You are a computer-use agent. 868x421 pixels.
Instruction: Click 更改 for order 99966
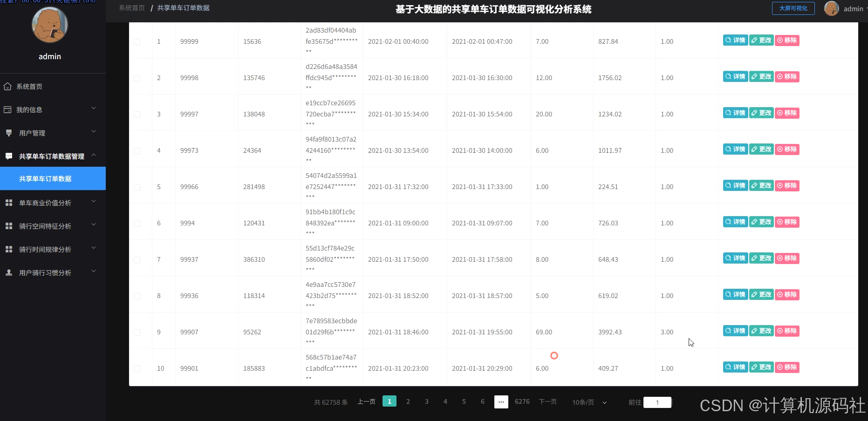point(761,186)
